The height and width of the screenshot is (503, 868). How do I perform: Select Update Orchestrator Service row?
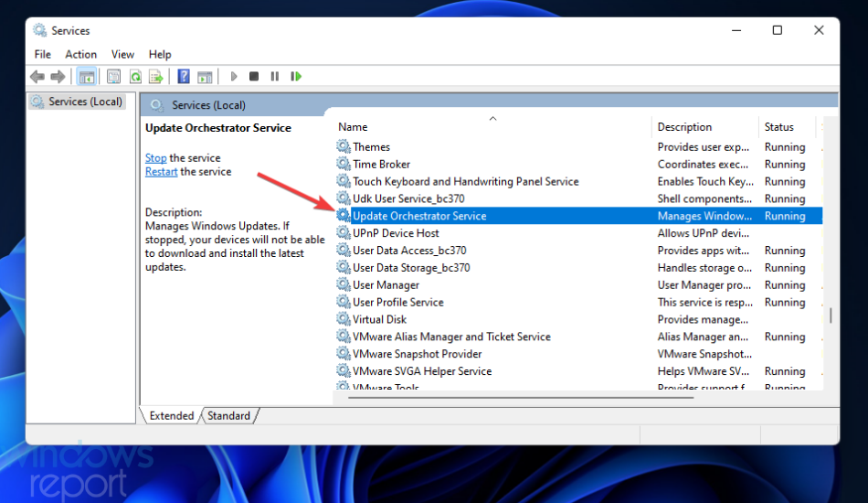pos(578,216)
